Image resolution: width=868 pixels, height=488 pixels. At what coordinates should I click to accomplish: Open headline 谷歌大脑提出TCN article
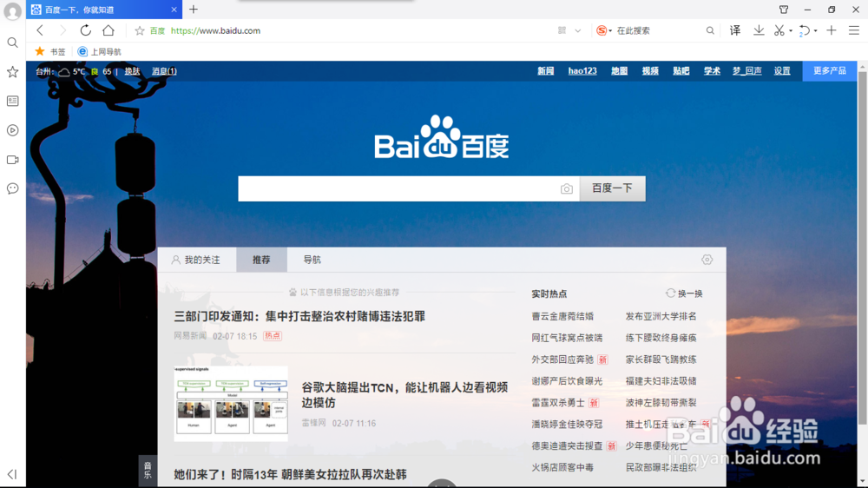[404, 395]
